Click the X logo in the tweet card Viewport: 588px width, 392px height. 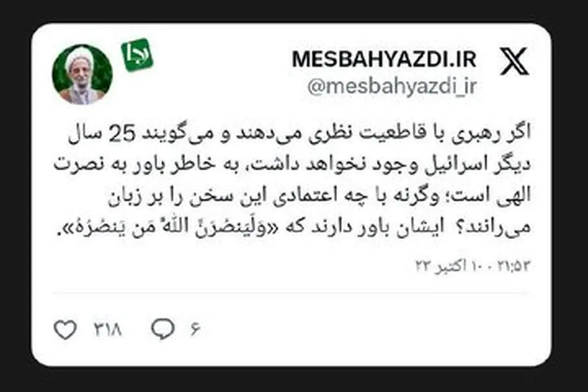(x=514, y=61)
